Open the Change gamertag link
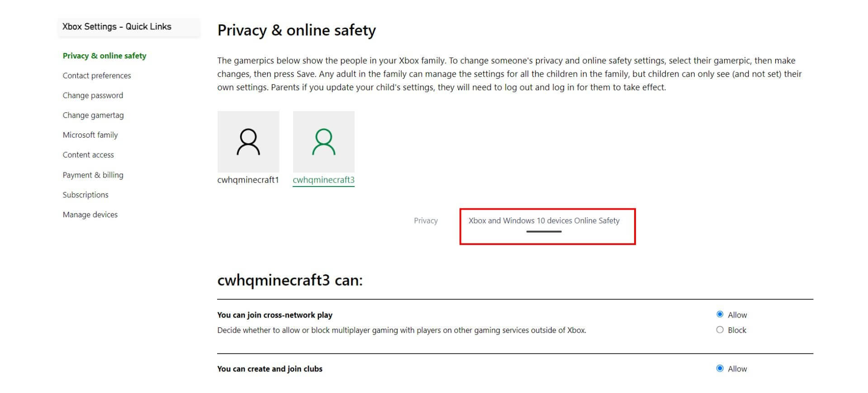The image size is (868, 393). tap(93, 115)
